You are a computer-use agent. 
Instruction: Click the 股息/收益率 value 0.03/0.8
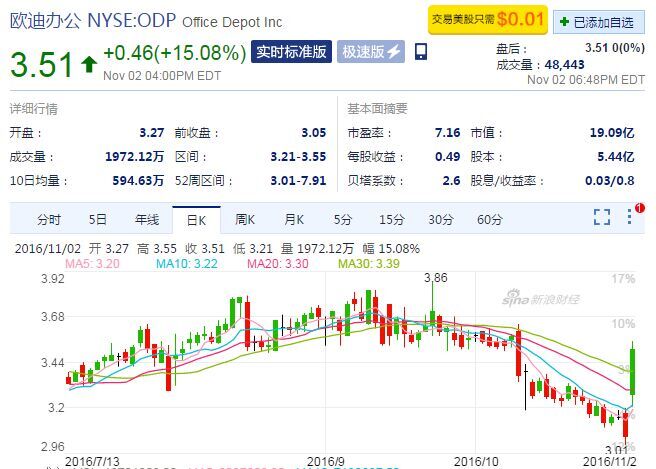click(610, 180)
